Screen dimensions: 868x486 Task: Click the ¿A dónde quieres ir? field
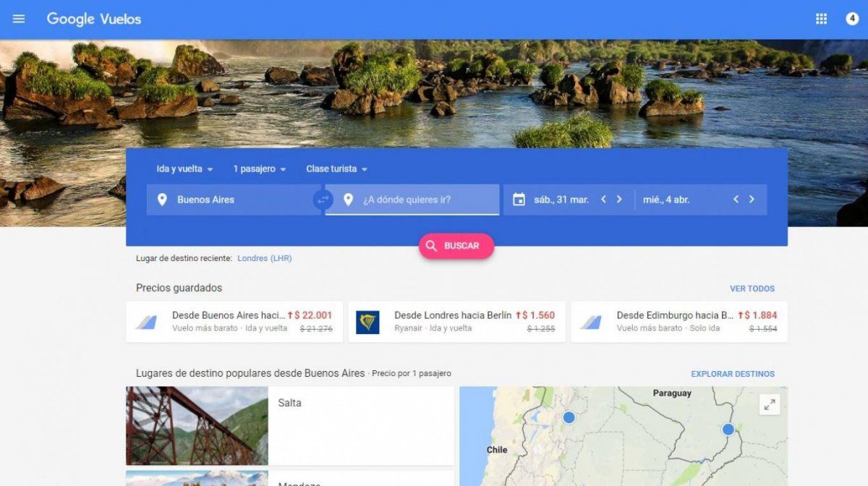point(412,200)
